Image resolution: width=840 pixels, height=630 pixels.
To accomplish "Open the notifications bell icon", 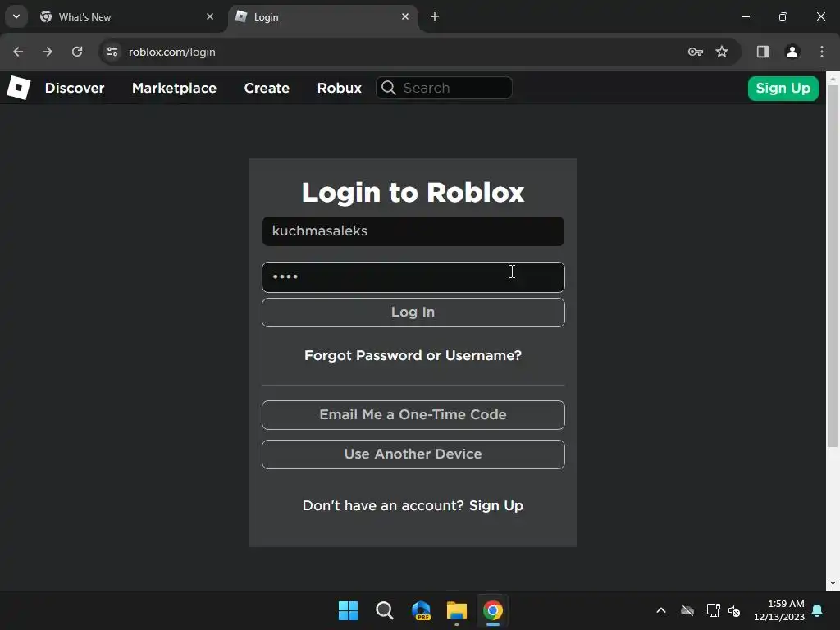I will click(818, 610).
